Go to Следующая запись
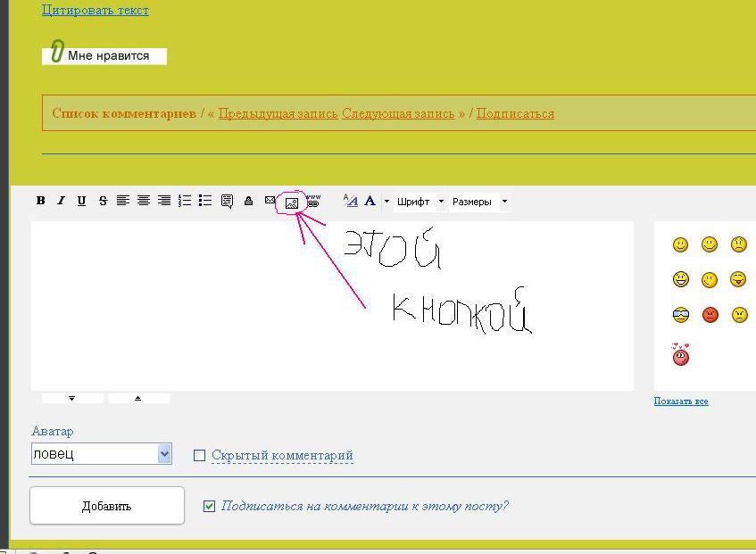The image size is (756, 554). point(398,113)
